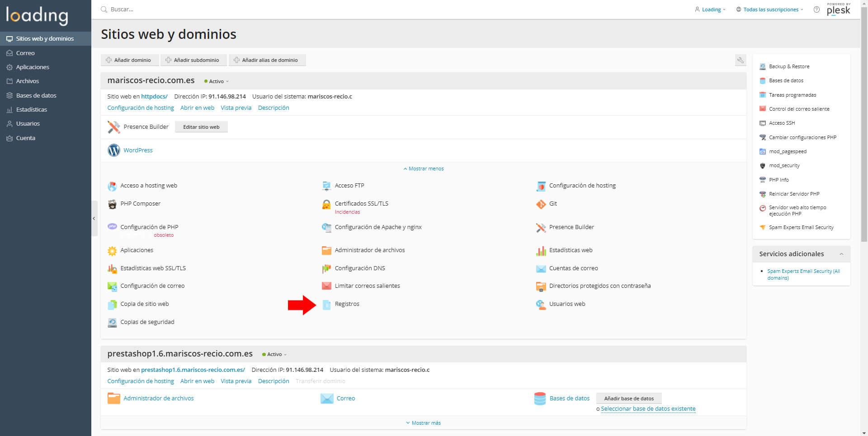Collapse the left sidebar with arrow handle

point(94,219)
